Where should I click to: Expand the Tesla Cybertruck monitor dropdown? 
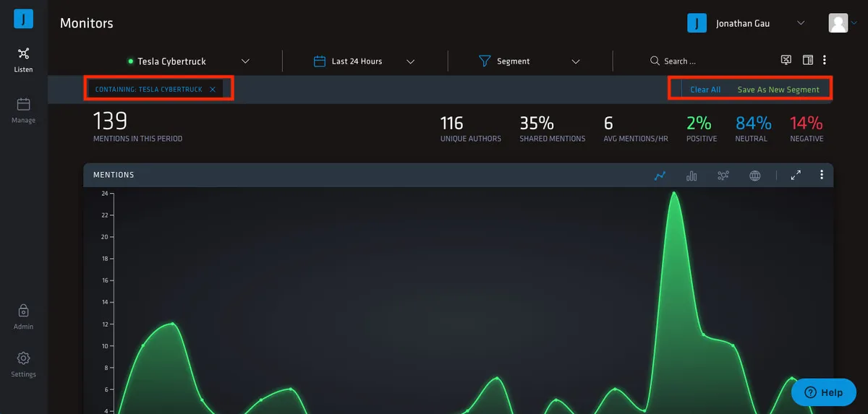(x=245, y=61)
